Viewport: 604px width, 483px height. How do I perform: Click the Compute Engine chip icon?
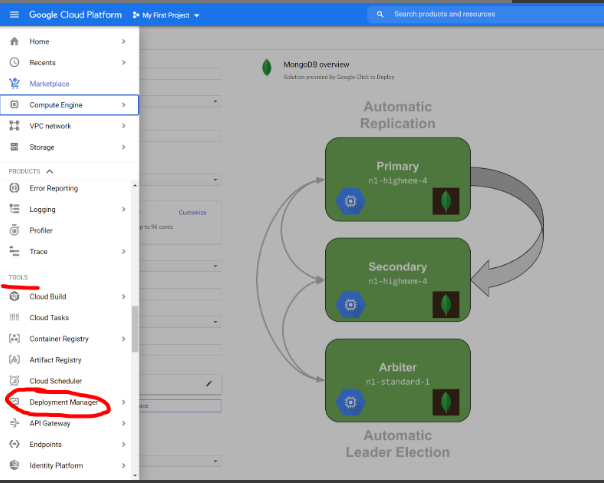(14, 104)
